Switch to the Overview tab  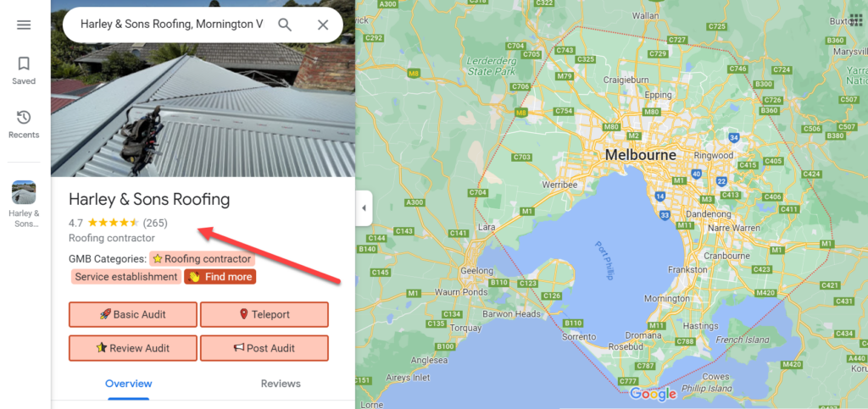pos(129,384)
